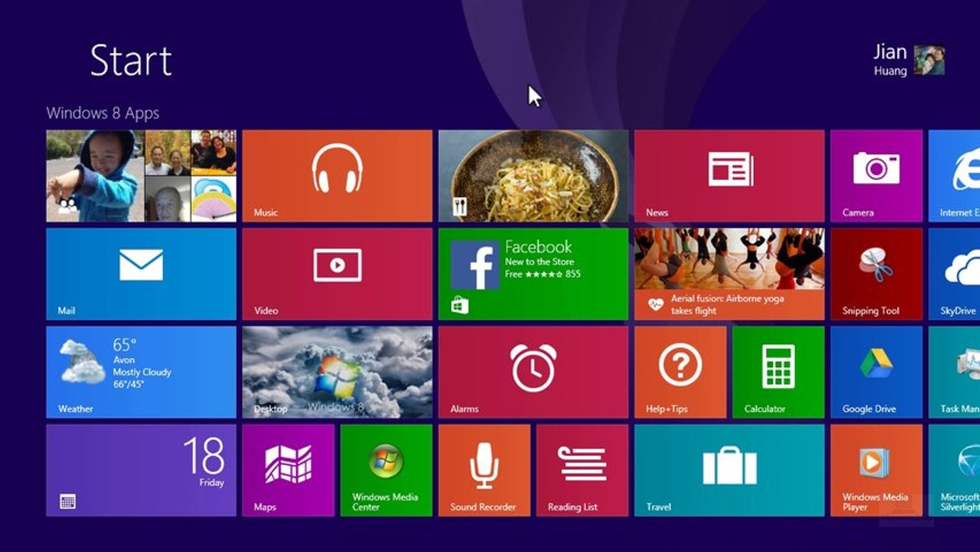
Task: Open the Travel app tile
Action: point(729,471)
